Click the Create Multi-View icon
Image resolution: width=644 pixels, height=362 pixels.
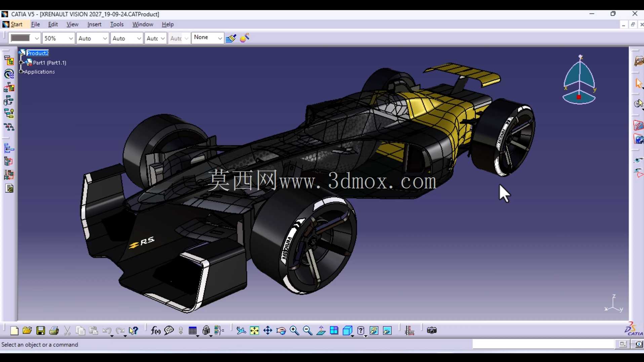[334, 331]
